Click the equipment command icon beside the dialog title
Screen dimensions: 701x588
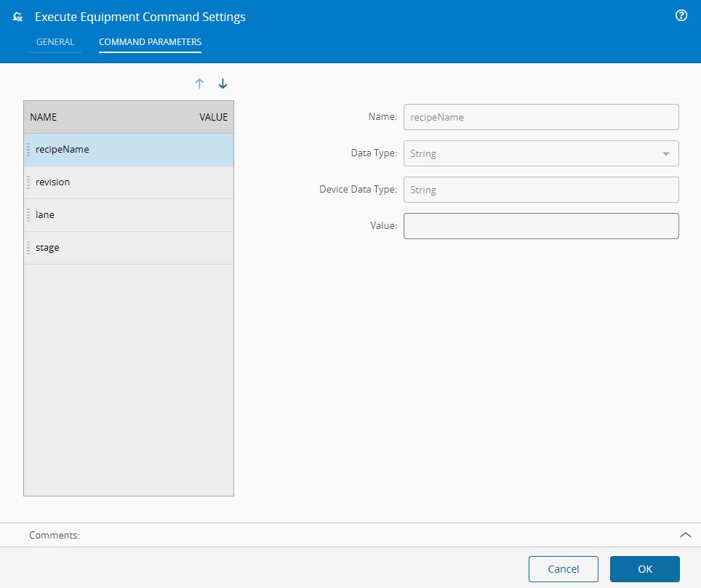click(x=17, y=16)
